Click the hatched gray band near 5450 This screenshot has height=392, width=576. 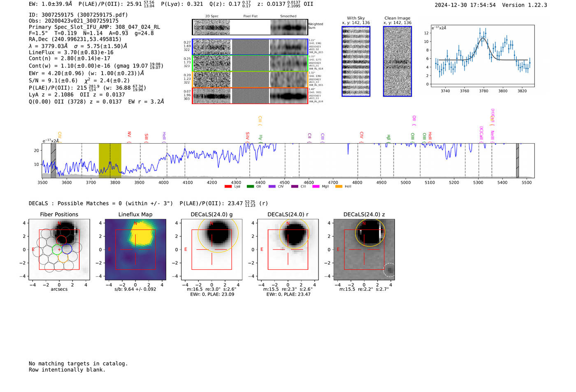[x=518, y=160]
